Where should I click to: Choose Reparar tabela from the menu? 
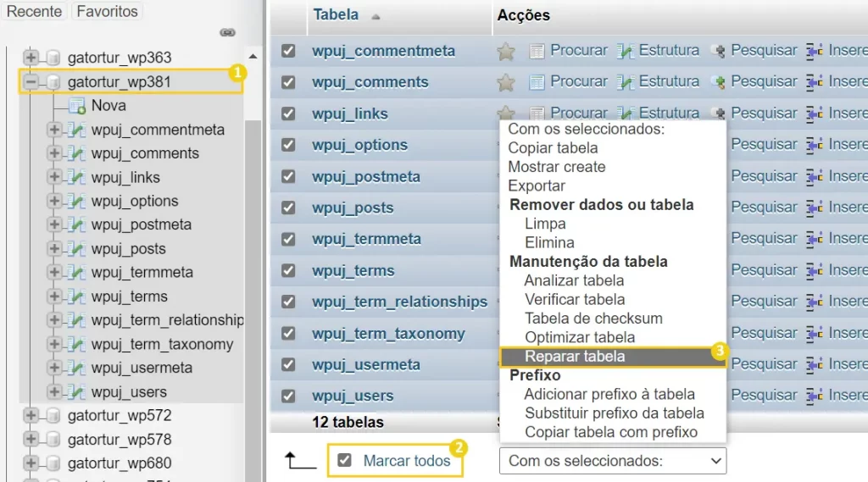(575, 357)
